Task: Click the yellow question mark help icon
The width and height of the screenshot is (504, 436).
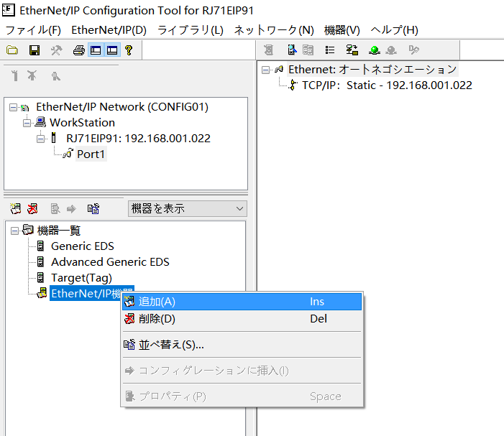Action: coord(129,50)
